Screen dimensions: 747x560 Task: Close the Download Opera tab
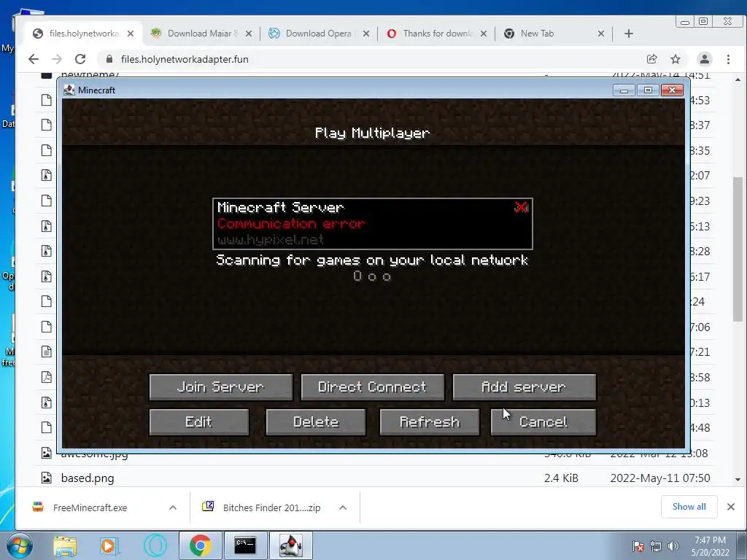[x=366, y=34]
